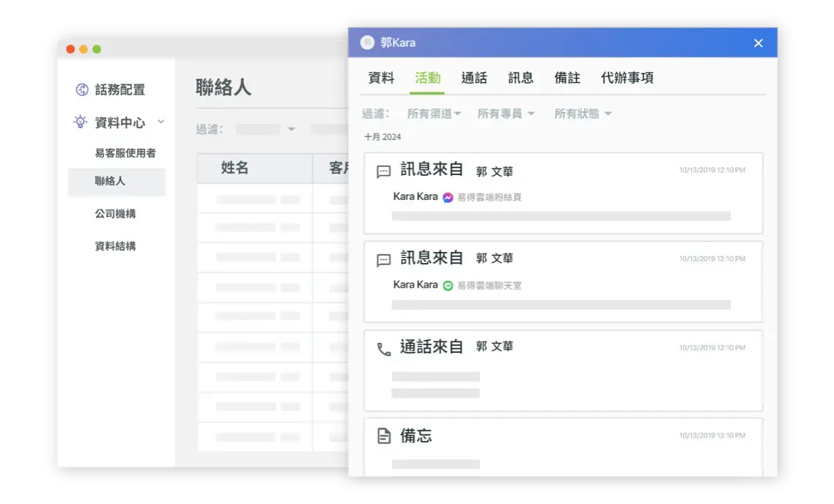Screen dimensions: 834x504
Task: Go to 資料結構 in the sidebar
Action: [x=115, y=246]
